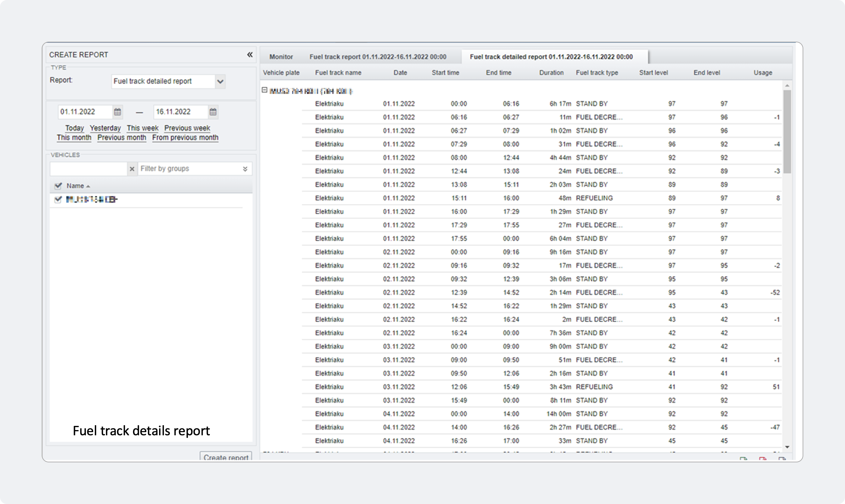The height and width of the screenshot is (504, 845).
Task: Focus the vehicle search input field
Action: point(89,169)
